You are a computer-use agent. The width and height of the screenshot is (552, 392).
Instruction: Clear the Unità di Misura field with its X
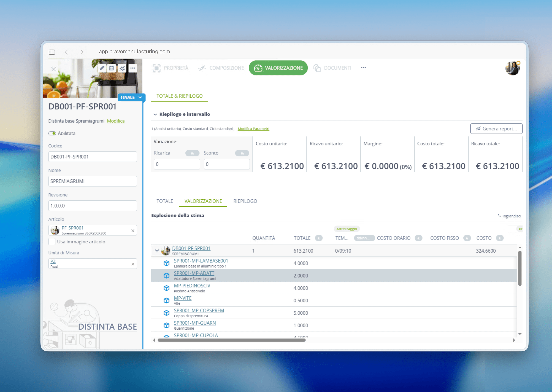pyautogui.click(x=133, y=264)
